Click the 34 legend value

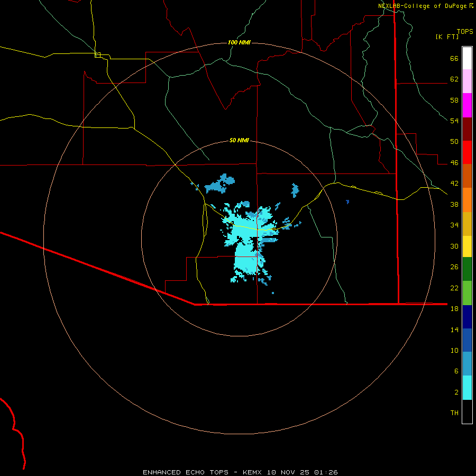(454, 225)
